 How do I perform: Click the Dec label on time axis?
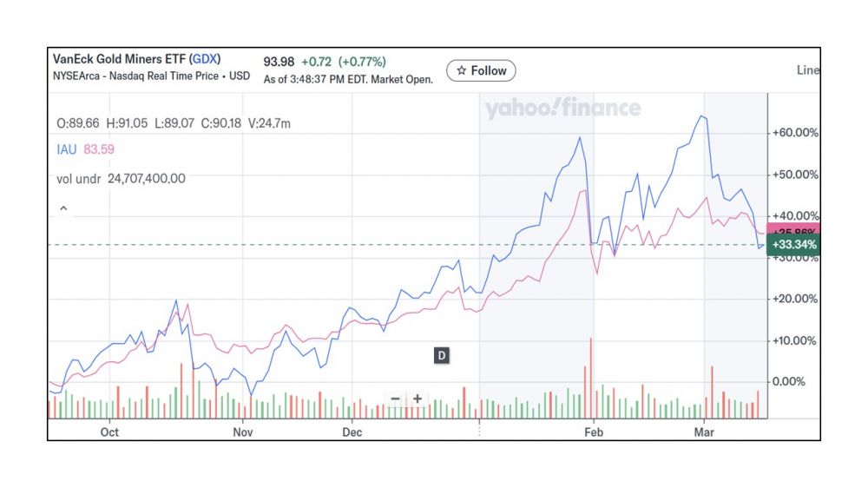[352, 431]
